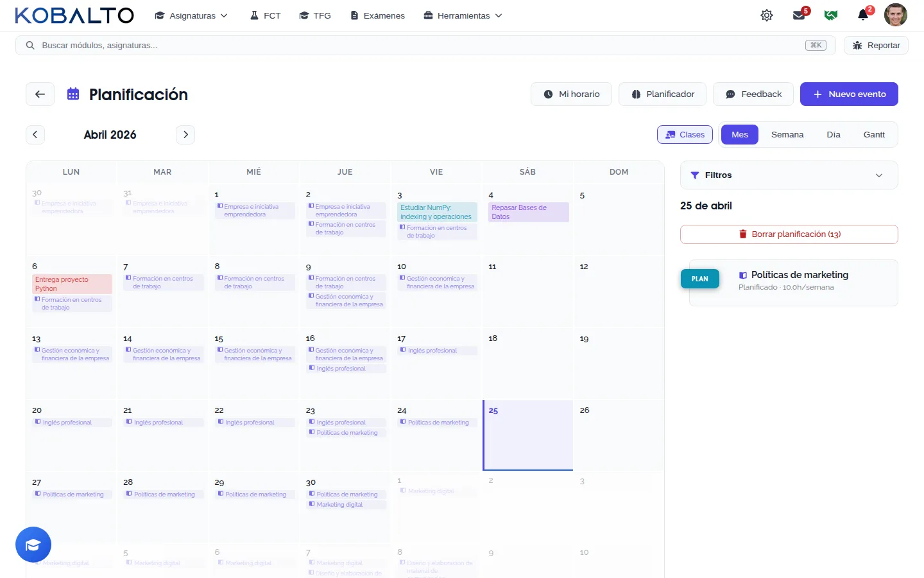Switch to the Gantt view

[874, 134]
